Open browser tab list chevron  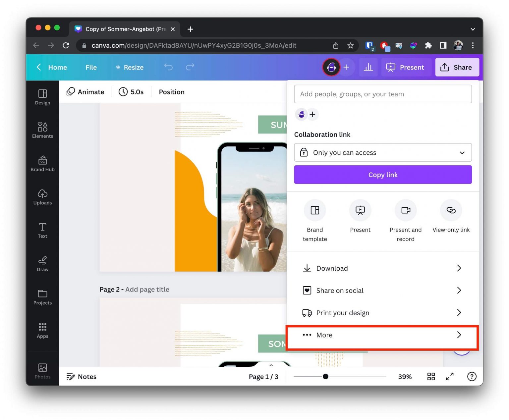coord(473,29)
